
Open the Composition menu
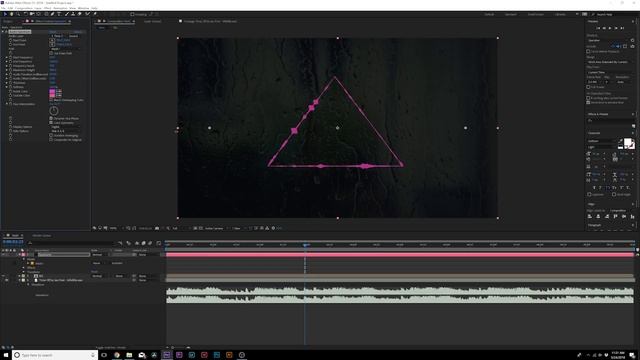point(23,8)
